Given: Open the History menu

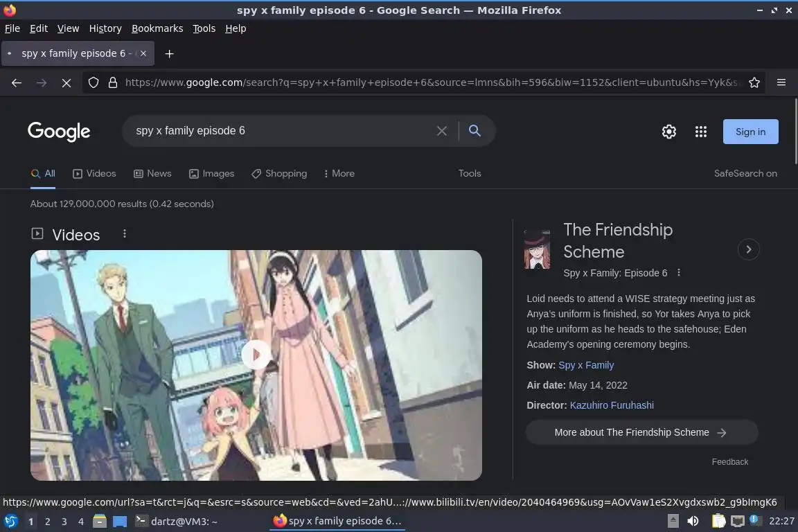Looking at the screenshot, I should point(105,28).
